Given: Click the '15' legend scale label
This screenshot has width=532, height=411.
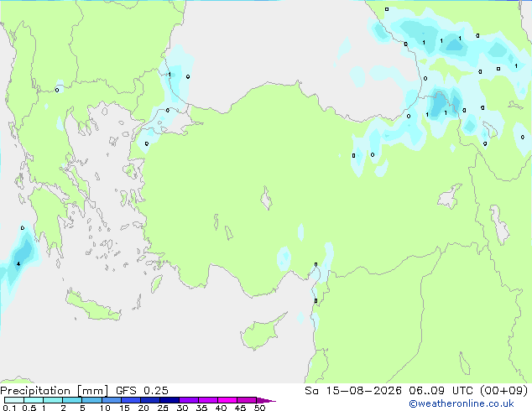Looking at the screenshot, I should pos(124,408).
